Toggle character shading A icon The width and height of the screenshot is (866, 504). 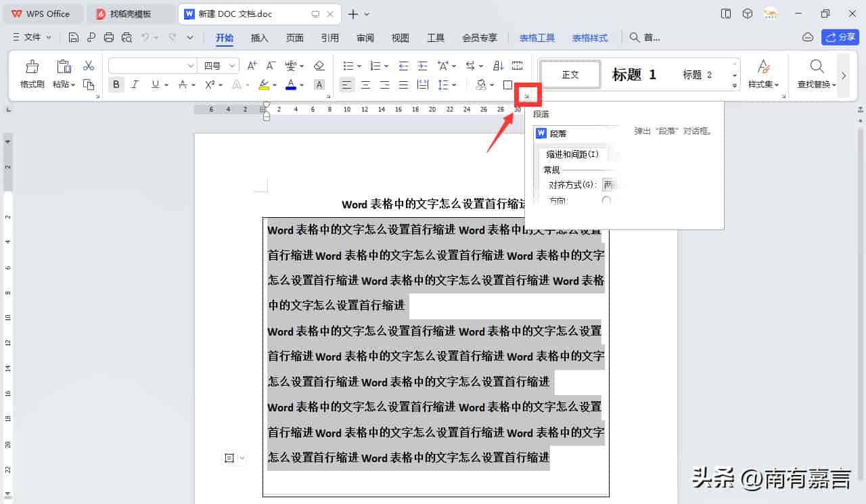[319, 85]
